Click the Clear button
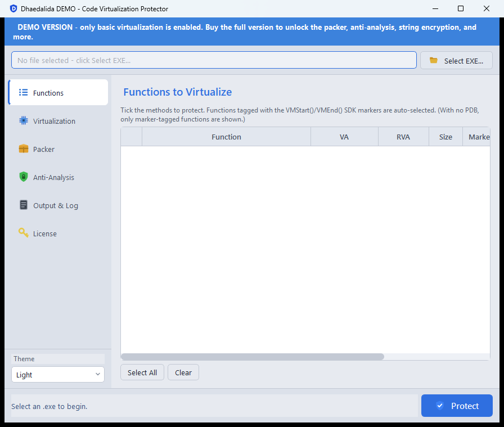The image size is (504, 427). pyautogui.click(x=183, y=372)
